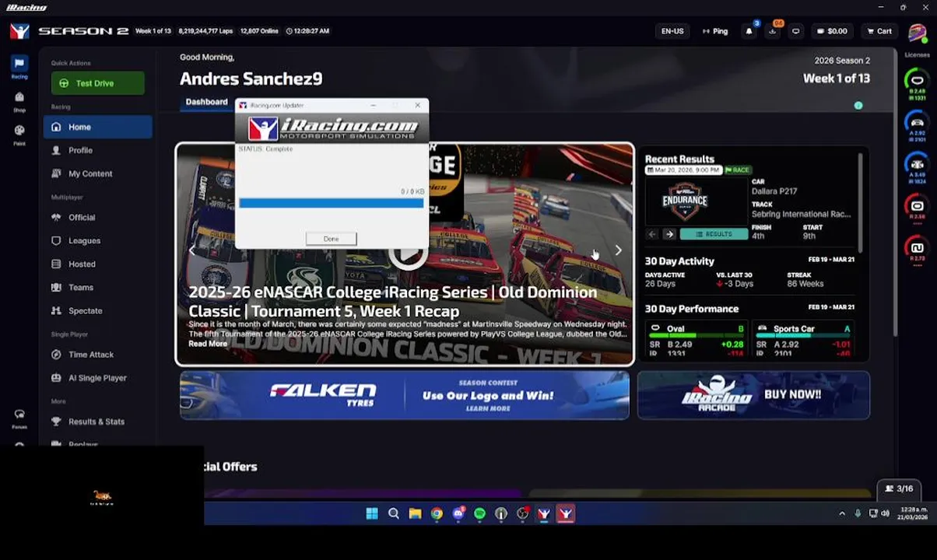Open File Explorer from taskbar
Screen dimensions: 937x560
click(x=415, y=513)
